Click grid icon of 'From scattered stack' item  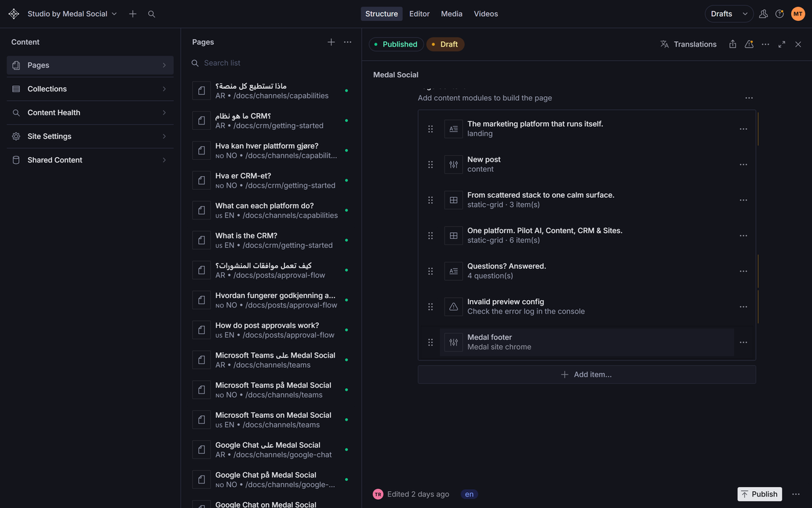(x=453, y=200)
